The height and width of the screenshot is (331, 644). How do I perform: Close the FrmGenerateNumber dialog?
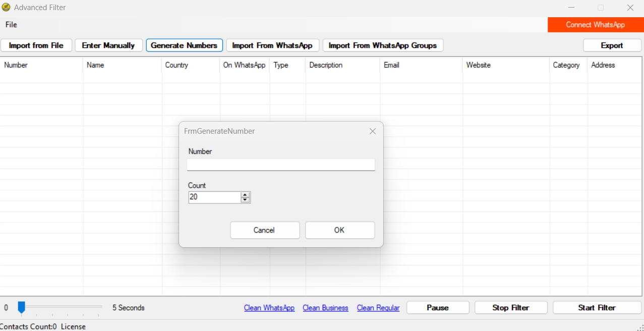pyautogui.click(x=373, y=131)
